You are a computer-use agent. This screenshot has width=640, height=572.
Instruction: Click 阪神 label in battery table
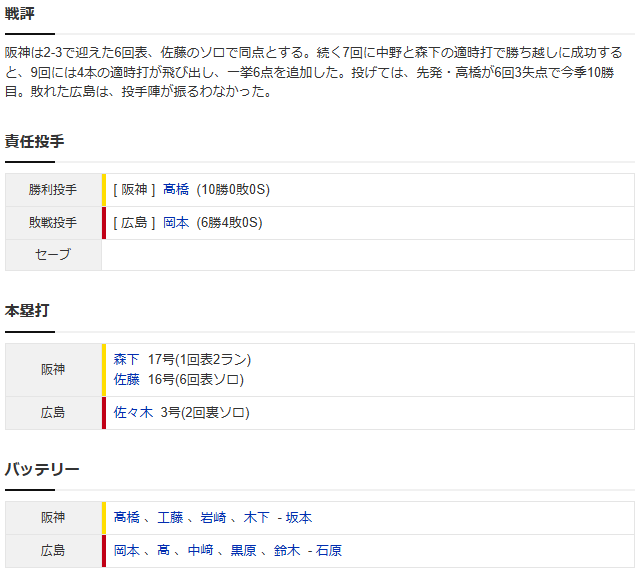click(53, 517)
